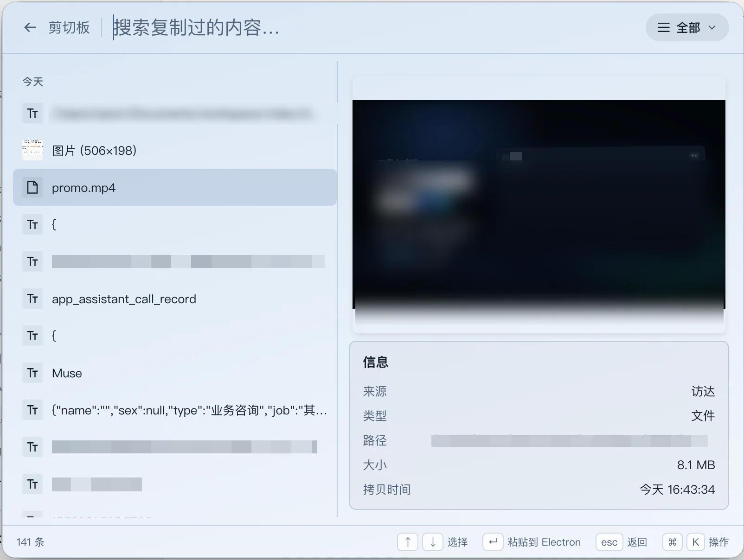Click the 剪切板 title label
The width and height of the screenshot is (744, 560).
[x=69, y=28]
